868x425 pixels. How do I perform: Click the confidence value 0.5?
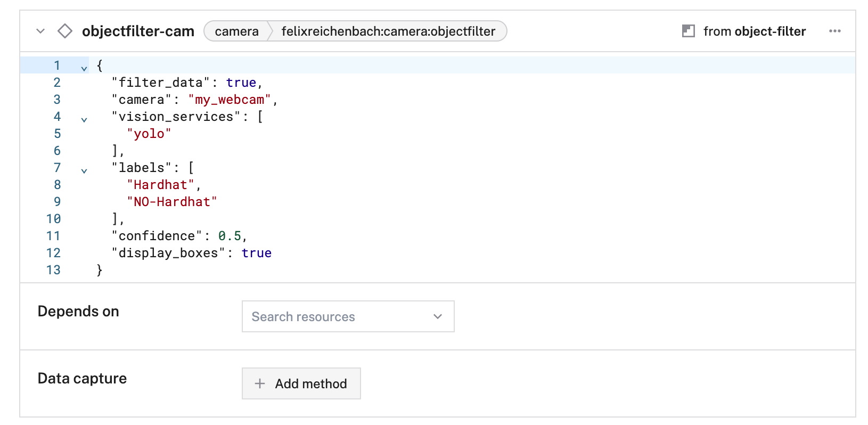(x=230, y=236)
